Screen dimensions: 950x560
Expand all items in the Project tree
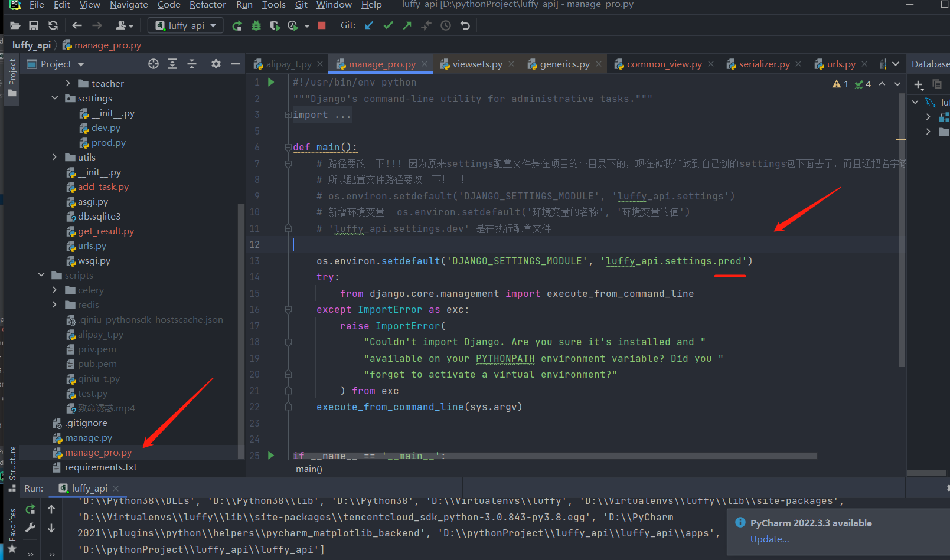(172, 64)
